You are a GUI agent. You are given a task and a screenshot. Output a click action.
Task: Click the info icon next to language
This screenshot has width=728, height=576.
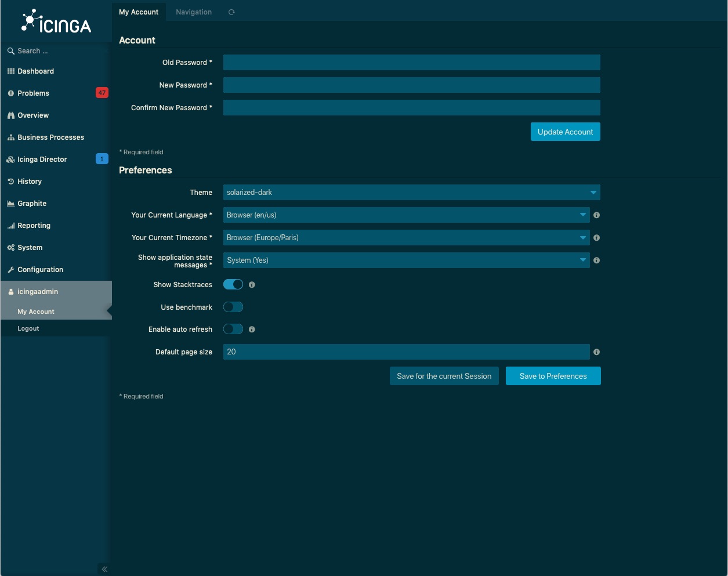click(597, 215)
